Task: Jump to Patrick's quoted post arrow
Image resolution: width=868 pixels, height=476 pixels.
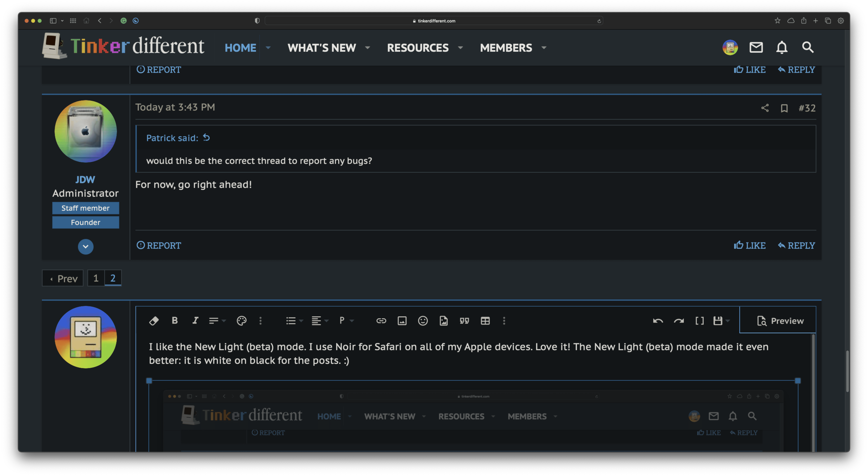Action: coord(206,137)
